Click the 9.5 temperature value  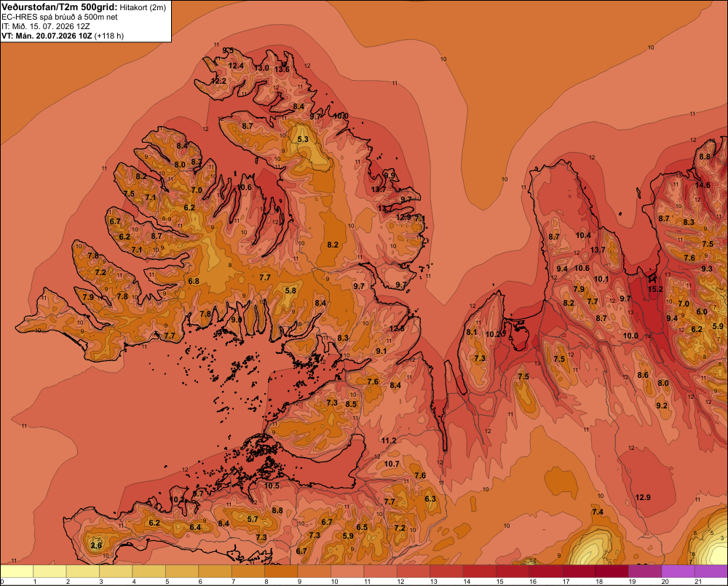[228, 50]
